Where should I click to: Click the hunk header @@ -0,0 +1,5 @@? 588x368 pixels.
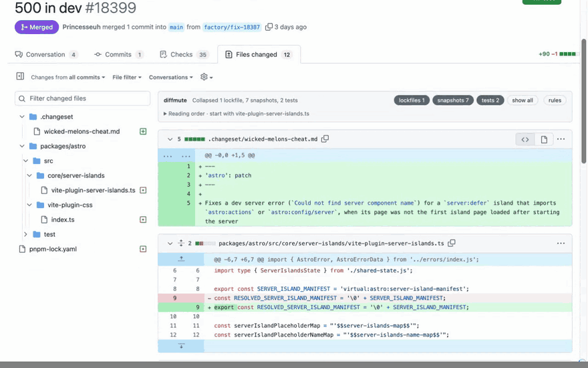[x=229, y=155]
